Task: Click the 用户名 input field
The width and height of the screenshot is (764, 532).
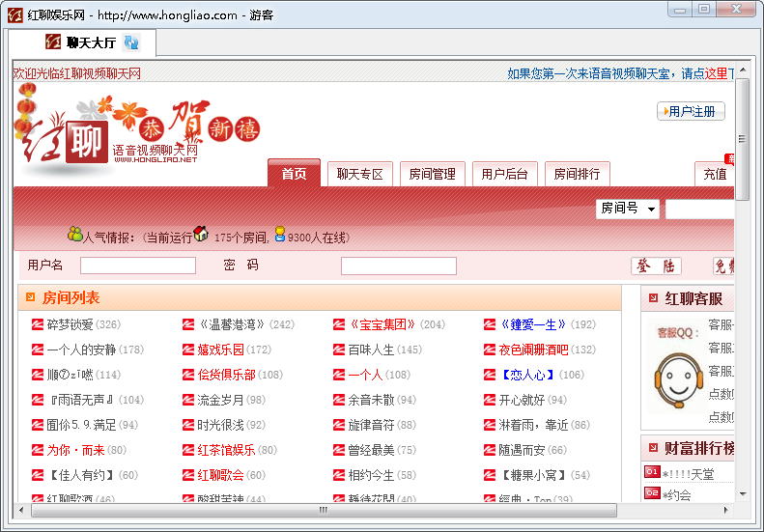Action: (x=138, y=266)
